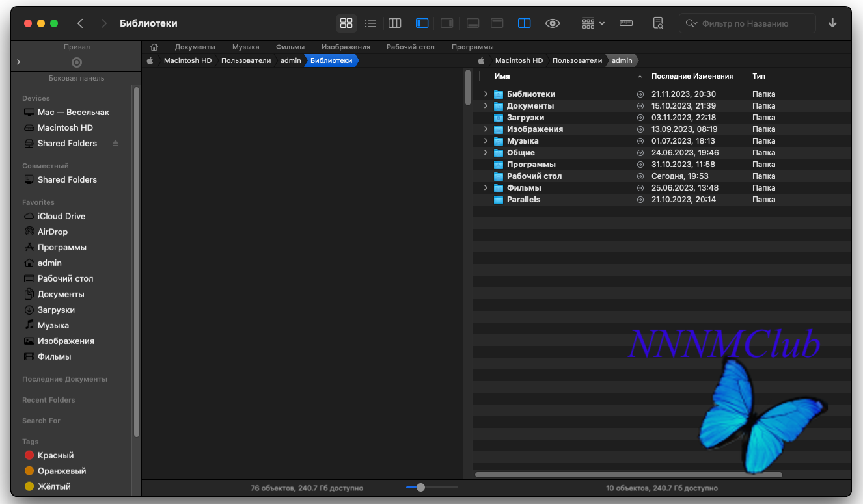Toggle dual pane browser mode
This screenshot has height=504, width=863.
click(x=524, y=23)
